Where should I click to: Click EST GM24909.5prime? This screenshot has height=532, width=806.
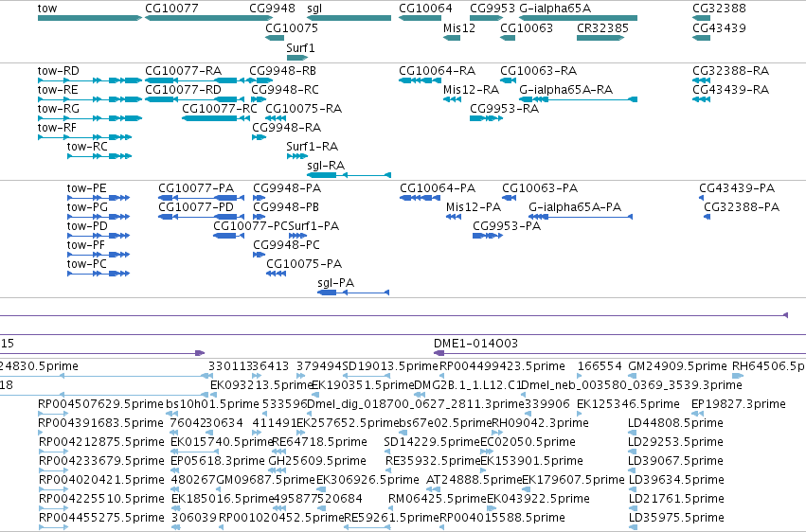tap(633, 376)
